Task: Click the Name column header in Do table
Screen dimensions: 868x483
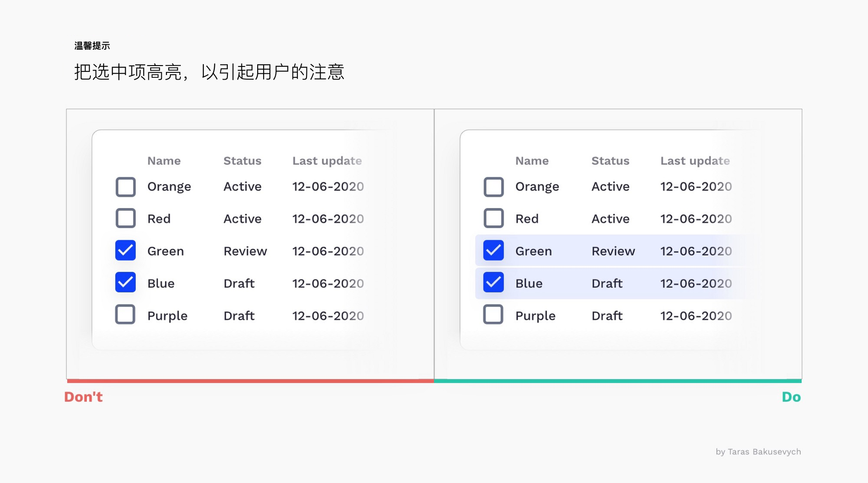Action: point(532,161)
